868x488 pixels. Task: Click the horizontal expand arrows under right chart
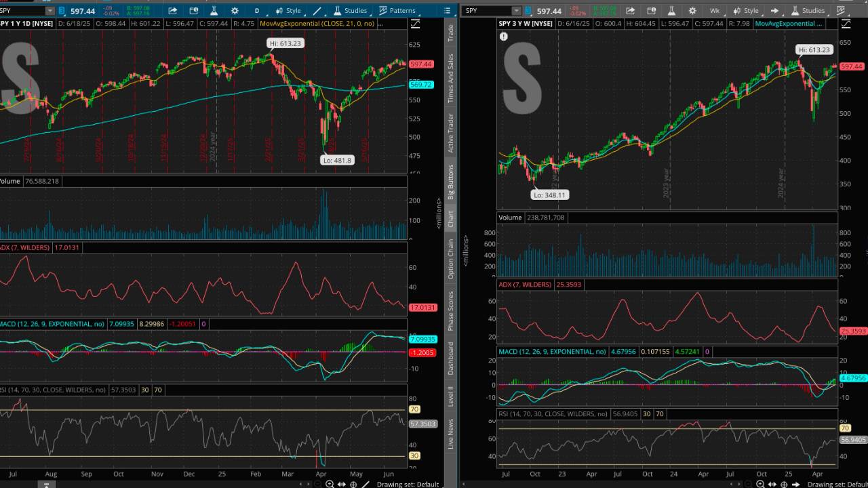coord(772,484)
